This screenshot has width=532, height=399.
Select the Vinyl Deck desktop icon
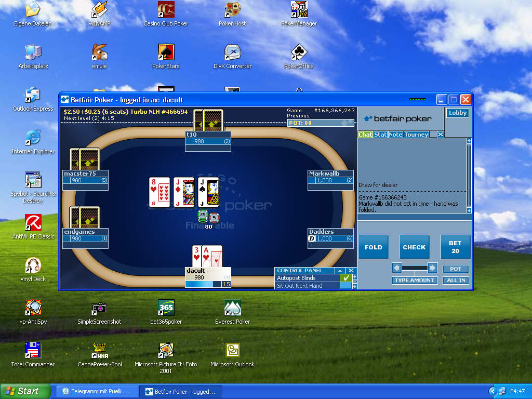[x=33, y=265]
